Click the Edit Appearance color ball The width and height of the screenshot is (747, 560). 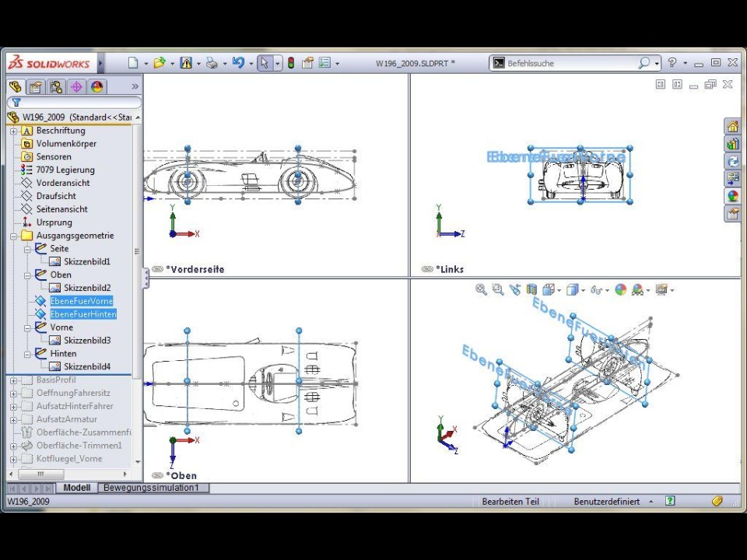[x=621, y=289]
